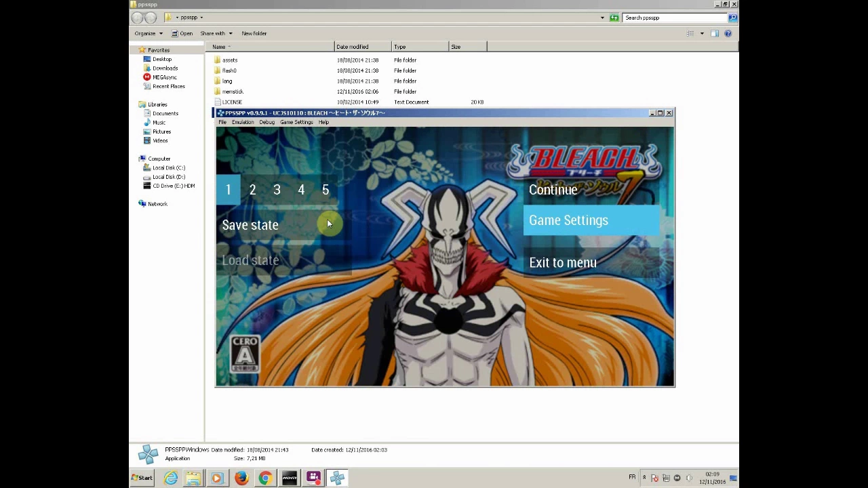868x488 pixels.
Task: Select the flash0 folder
Action: 229,70
